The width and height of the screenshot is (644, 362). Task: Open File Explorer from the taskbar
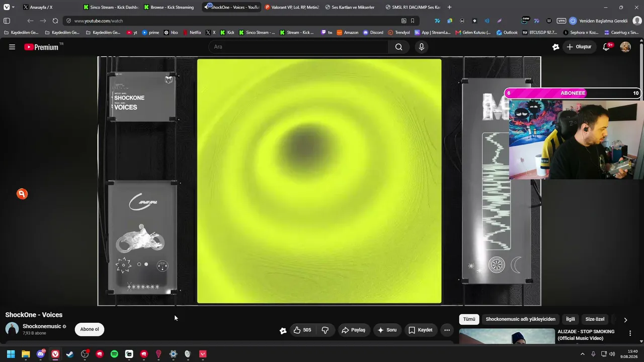click(26, 354)
